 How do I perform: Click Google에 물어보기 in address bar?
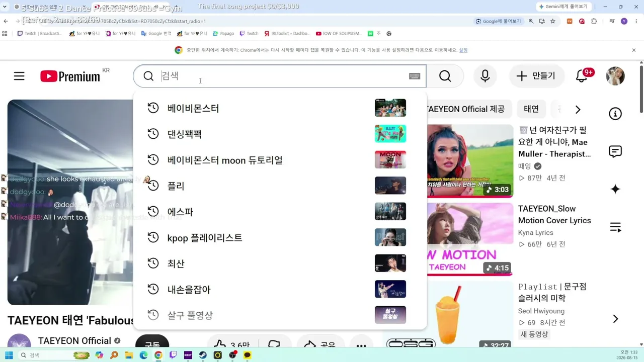[498, 21]
